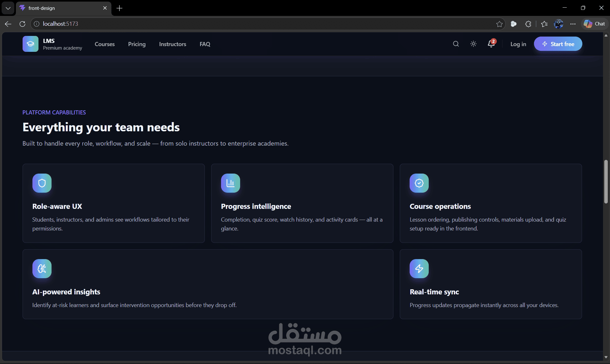This screenshot has width=610, height=364.
Task: Click 'Students, instructors, and admins' description
Action: coord(111,224)
